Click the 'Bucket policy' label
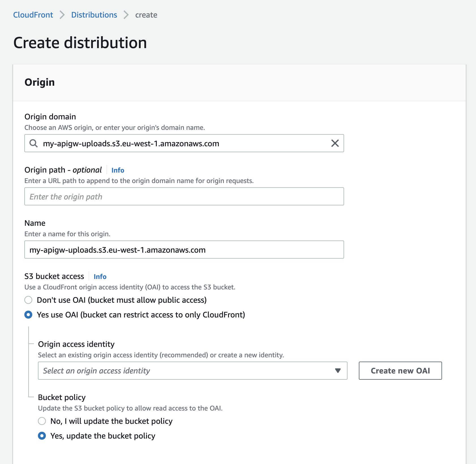476x464 pixels. (62, 397)
